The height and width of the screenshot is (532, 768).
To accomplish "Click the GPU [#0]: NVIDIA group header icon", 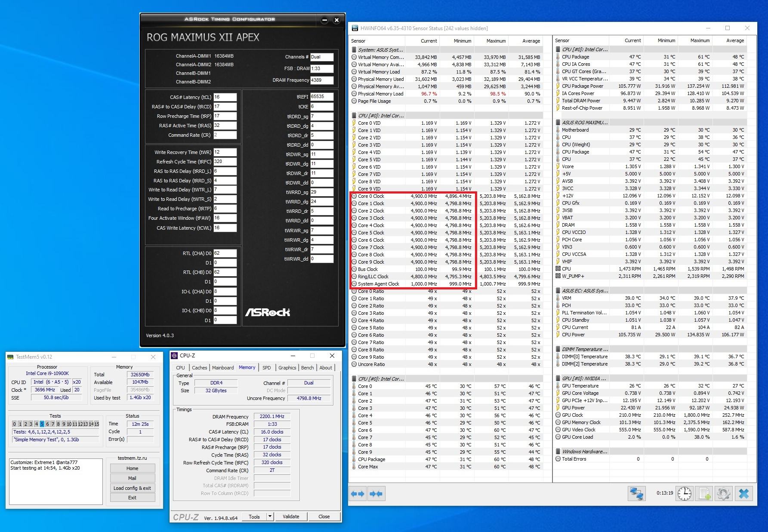I will click(558, 378).
